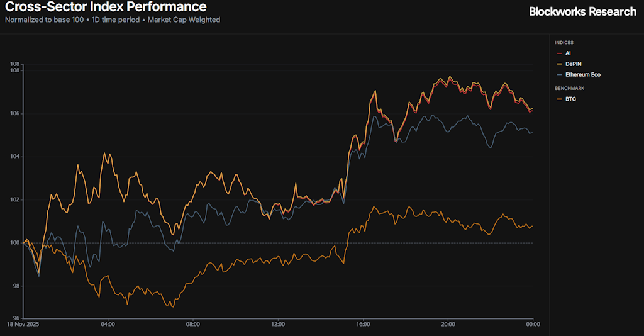Click the blue-gray Ethereum Eco legend marker
This screenshot has width=644, height=336.
click(x=558, y=74)
